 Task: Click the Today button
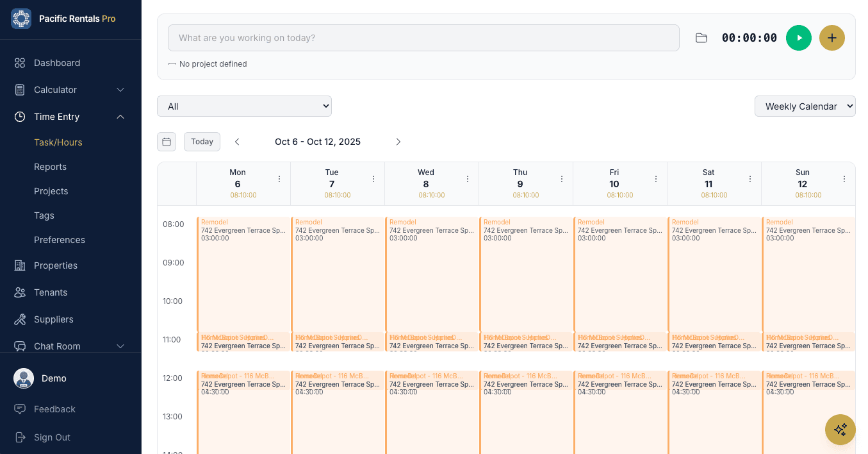coord(202,142)
